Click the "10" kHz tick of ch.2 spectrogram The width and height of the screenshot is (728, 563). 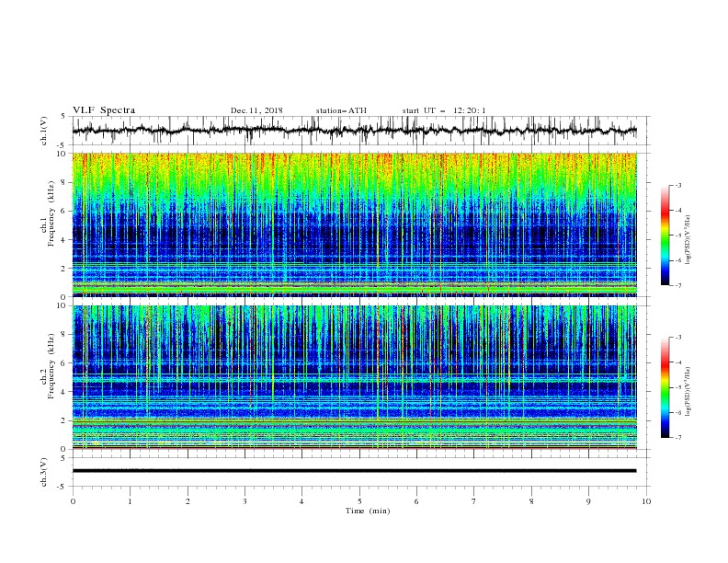pyautogui.click(x=62, y=306)
